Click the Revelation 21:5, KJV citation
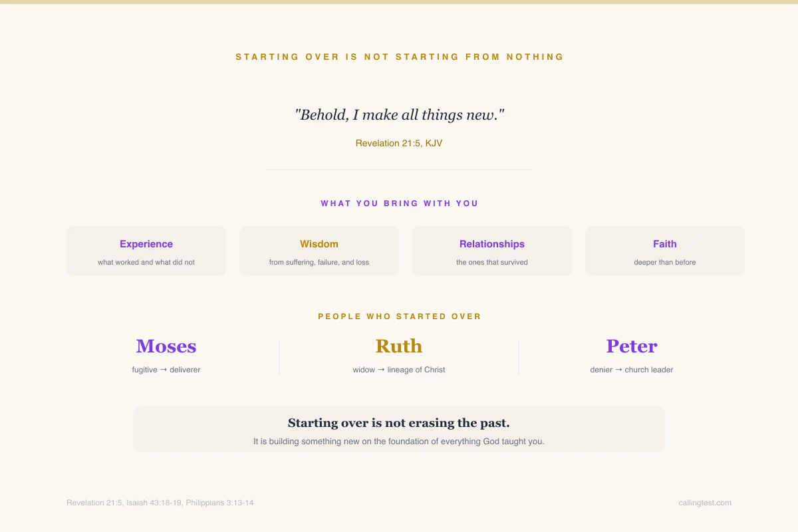Screen dimensions: 798x532 [x=399, y=143]
